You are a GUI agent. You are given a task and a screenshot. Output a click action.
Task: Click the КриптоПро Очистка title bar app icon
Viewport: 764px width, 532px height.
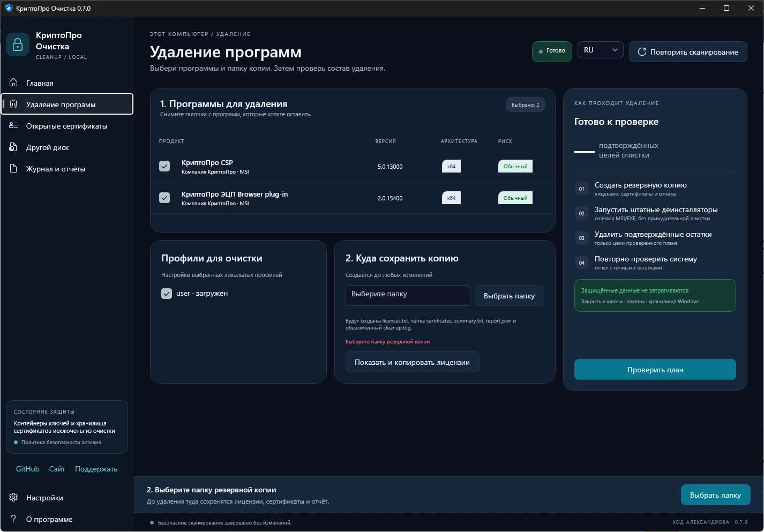[x=9, y=8]
